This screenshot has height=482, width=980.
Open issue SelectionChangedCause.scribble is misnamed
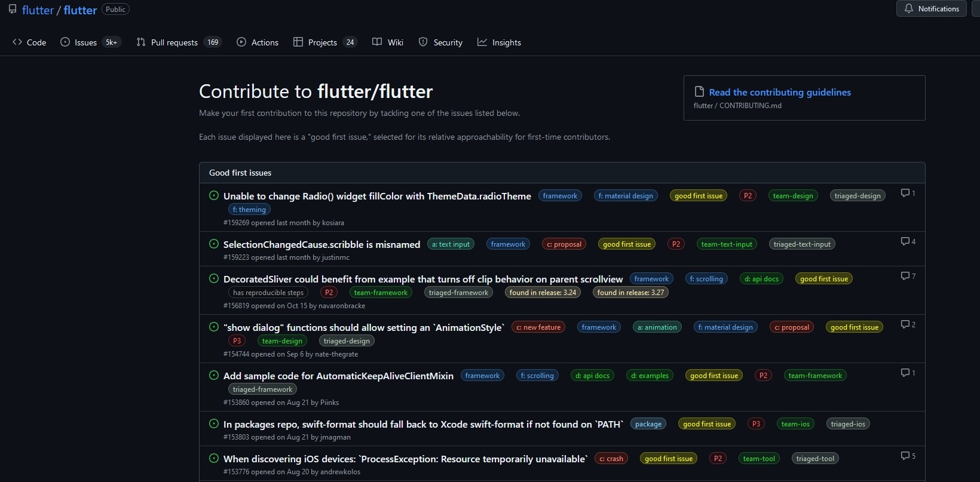(321, 244)
